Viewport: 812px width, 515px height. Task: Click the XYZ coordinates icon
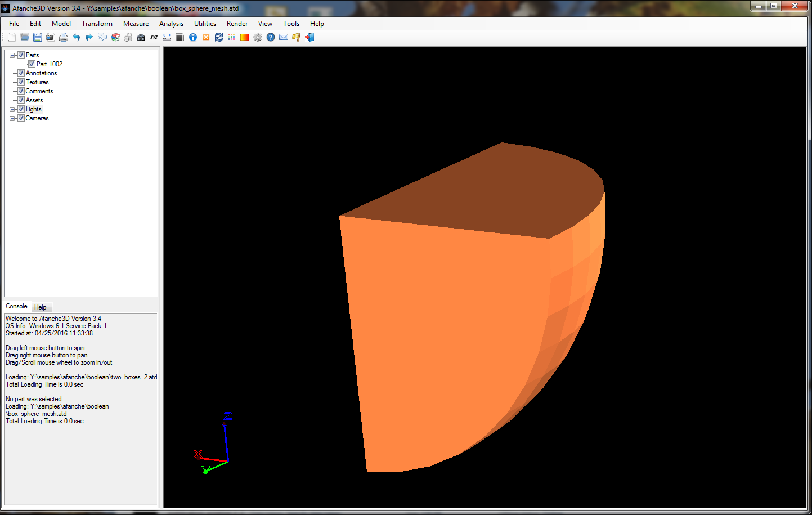[x=154, y=37]
